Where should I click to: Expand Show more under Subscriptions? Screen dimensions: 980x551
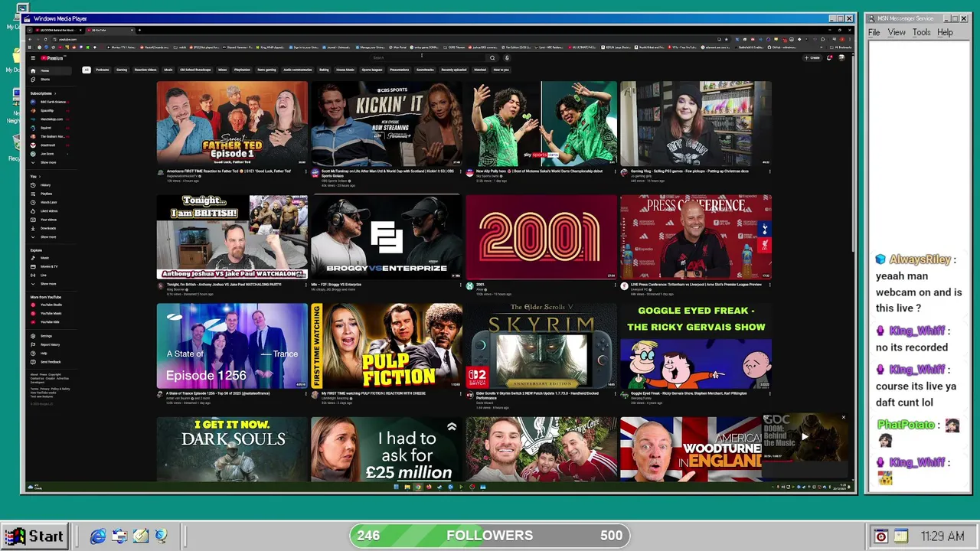coord(50,162)
